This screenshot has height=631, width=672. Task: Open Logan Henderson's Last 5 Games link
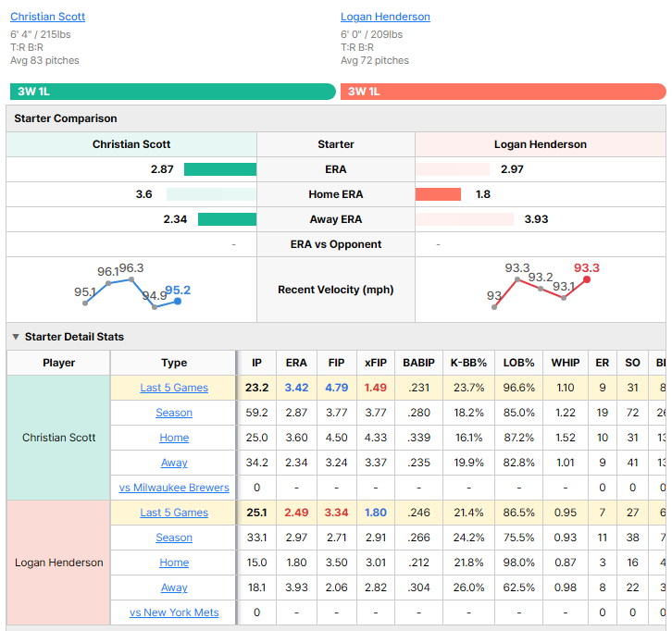coord(174,513)
